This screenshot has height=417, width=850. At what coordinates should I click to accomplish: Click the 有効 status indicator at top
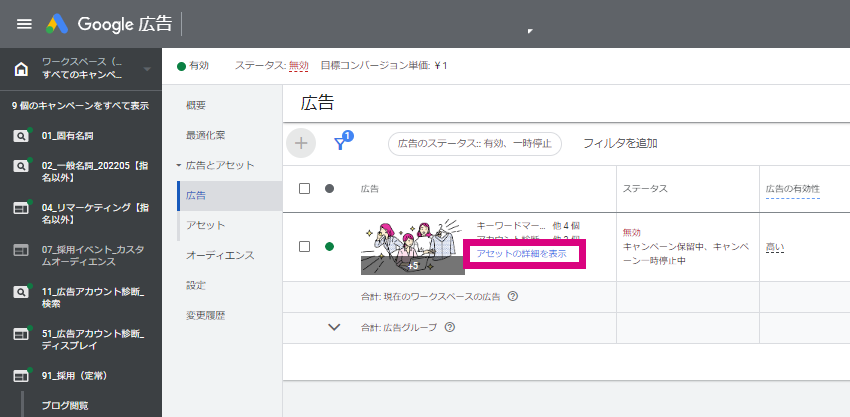click(193, 66)
